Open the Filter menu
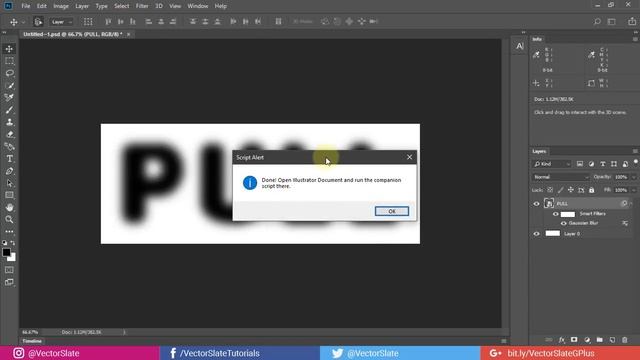Viewport: 640px width, 360px height. coord(142,6)
